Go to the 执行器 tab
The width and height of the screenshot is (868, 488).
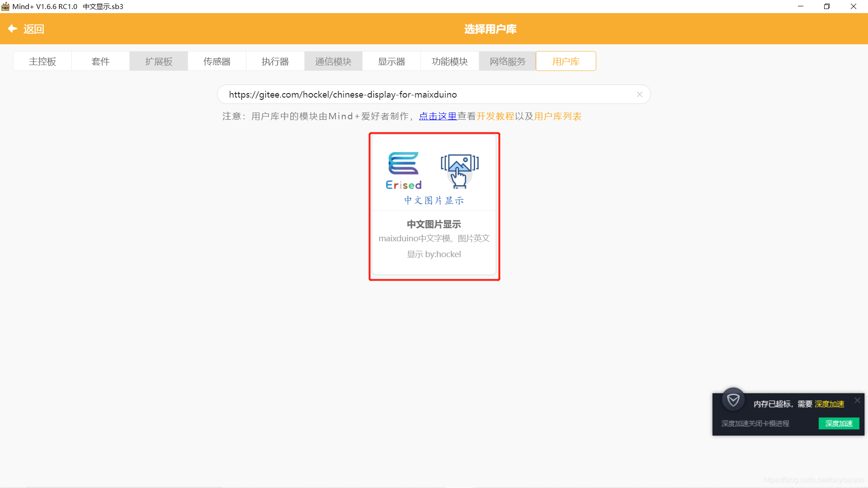275,61
